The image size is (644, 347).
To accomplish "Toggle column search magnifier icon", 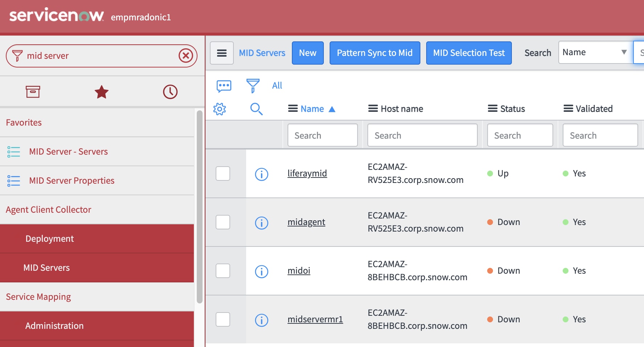I will coord(256,109).
